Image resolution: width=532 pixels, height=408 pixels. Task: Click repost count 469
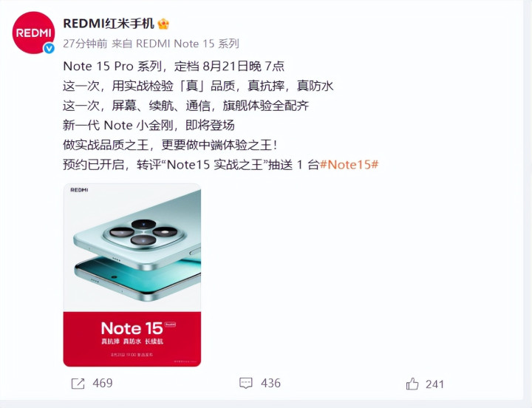point(103,383)
